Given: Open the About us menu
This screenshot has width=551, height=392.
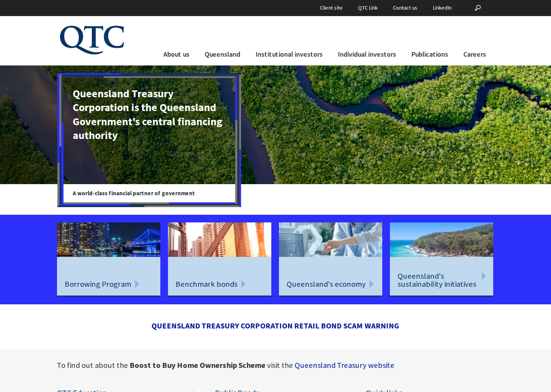Looking at the screenshot, I should click(176, 54).
